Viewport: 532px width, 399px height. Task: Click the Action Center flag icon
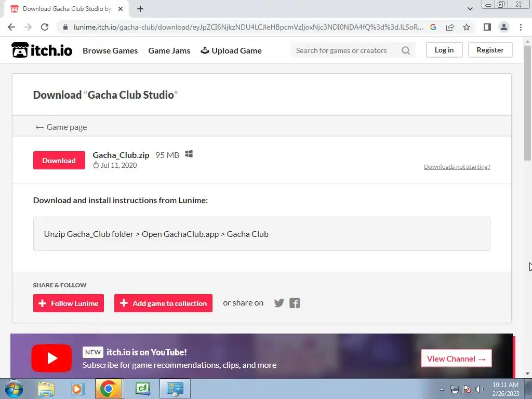click(467, 389)
